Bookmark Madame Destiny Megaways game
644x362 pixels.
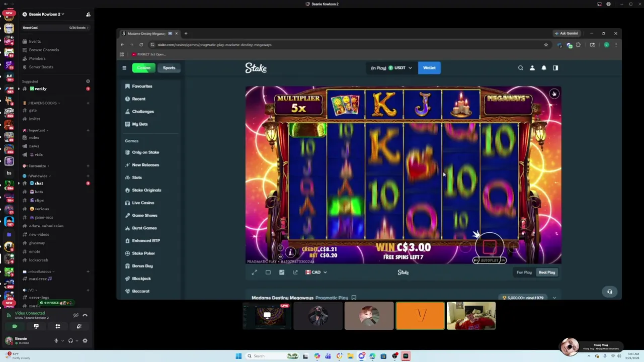(x=354, y=298)
